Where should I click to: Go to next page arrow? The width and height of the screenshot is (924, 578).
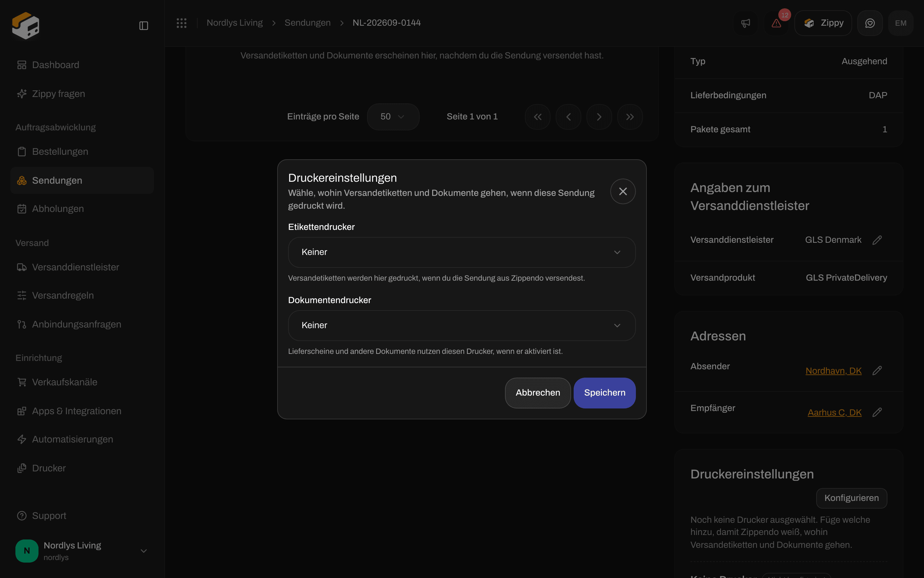coord(599,117)
